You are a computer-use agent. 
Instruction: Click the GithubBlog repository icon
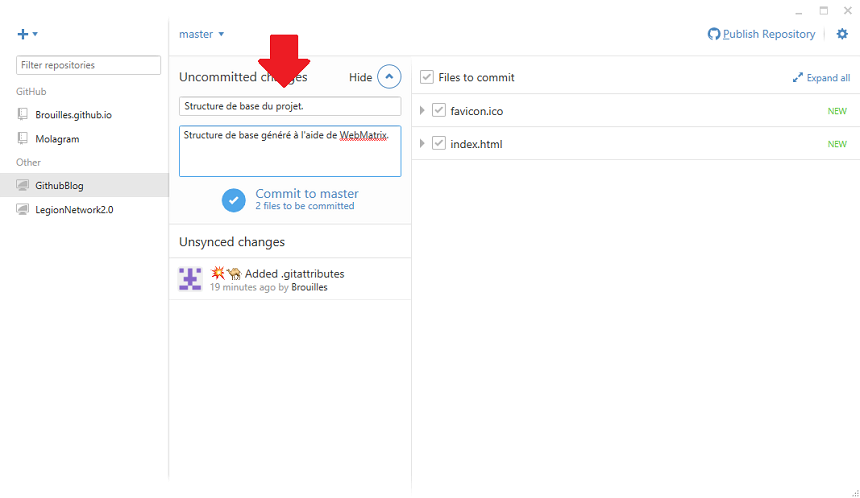[23, 185]
